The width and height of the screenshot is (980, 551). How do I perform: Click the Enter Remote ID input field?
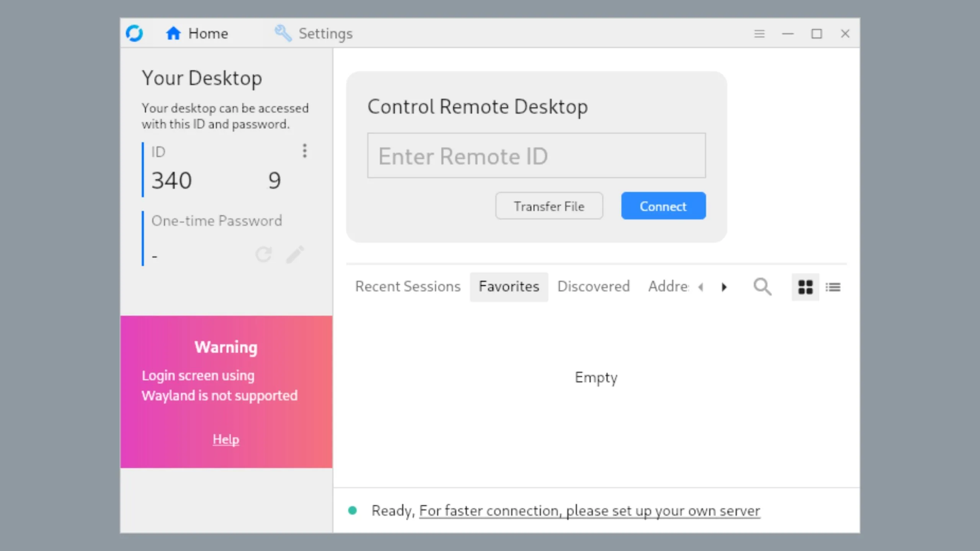tap(536, 155)
